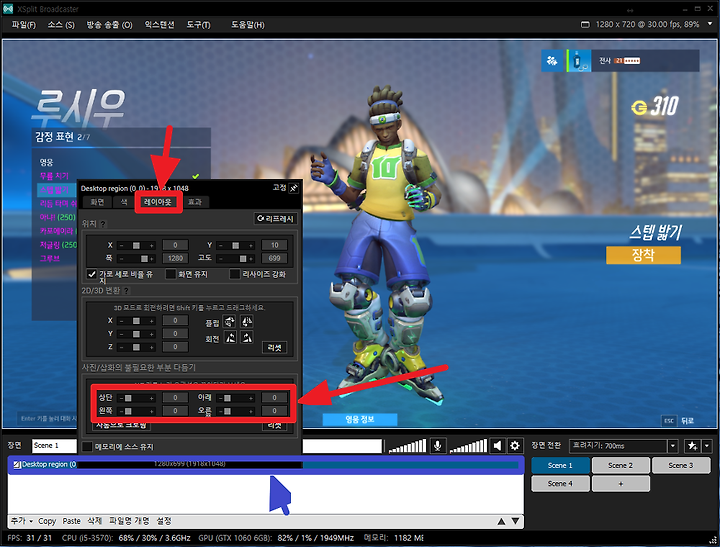Click the position Y value field

[274, 245]
